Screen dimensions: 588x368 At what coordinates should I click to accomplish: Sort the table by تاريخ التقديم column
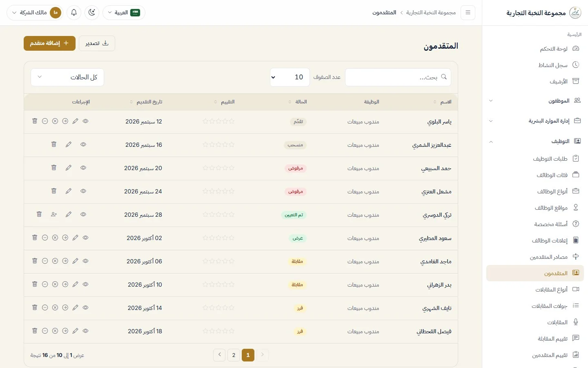146,102
